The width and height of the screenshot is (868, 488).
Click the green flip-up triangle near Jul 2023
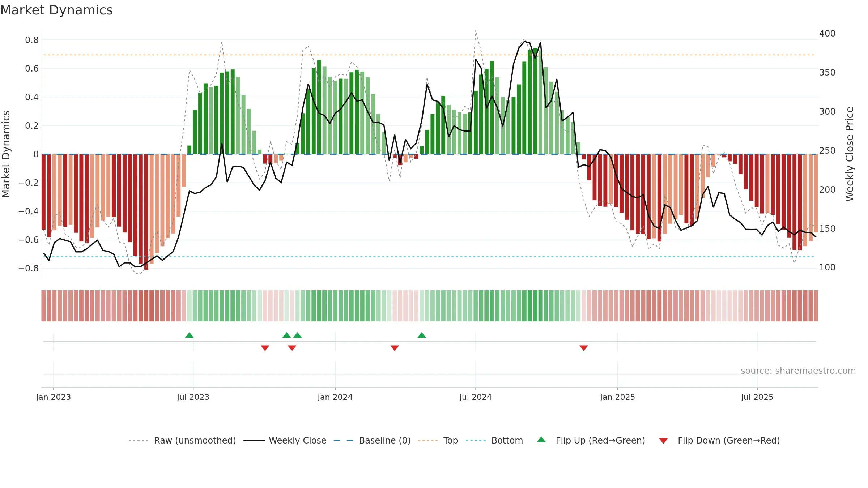(x=189, y=335)
